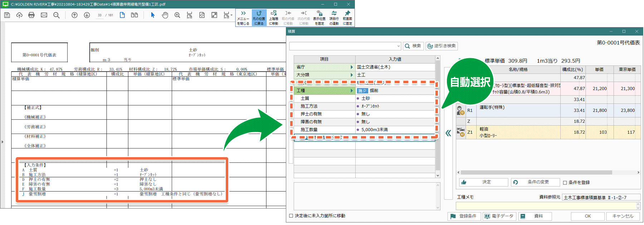The height and width of the screenshot is (225, 644).
Task: Send the PDF by email envelope icon
Action: pos(44,15)
